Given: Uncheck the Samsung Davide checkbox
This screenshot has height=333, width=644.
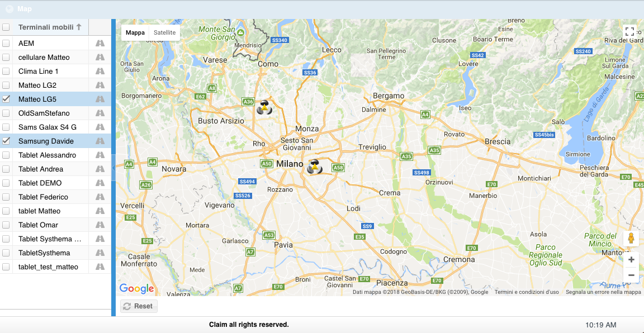Looking at the screenshot, I should (x=6, y=141).
